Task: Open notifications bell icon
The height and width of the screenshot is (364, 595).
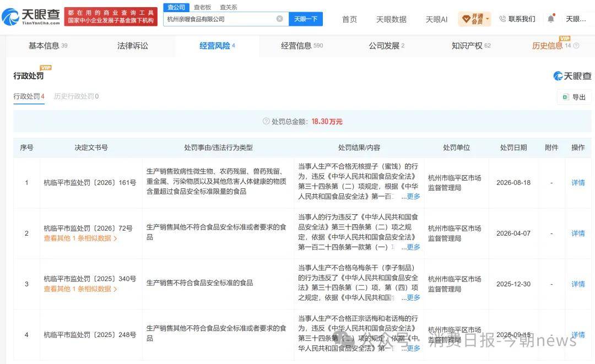Action: coord(551,18)
